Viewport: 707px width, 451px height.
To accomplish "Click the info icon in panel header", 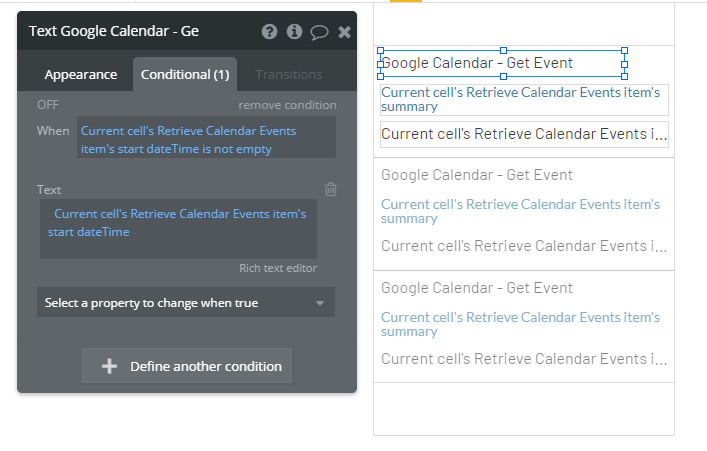I will pyautogui.click(x=294, y=32).
